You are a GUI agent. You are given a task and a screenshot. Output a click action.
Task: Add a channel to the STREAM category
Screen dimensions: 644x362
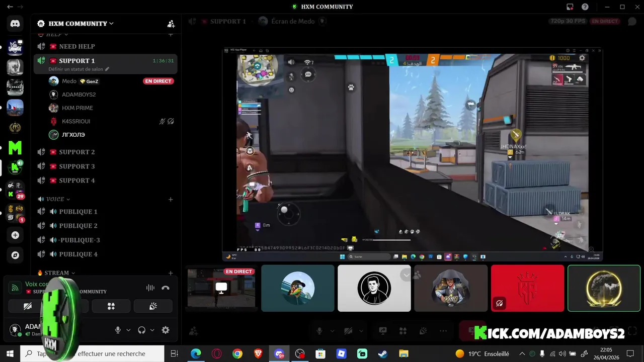pos(171,273)
